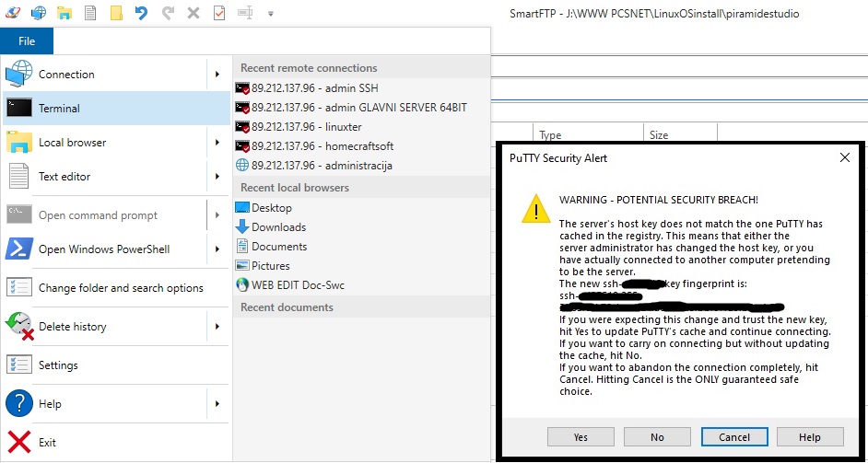Click the Help question mark icon
Viewport: 868px width, 463px height.
19,404
